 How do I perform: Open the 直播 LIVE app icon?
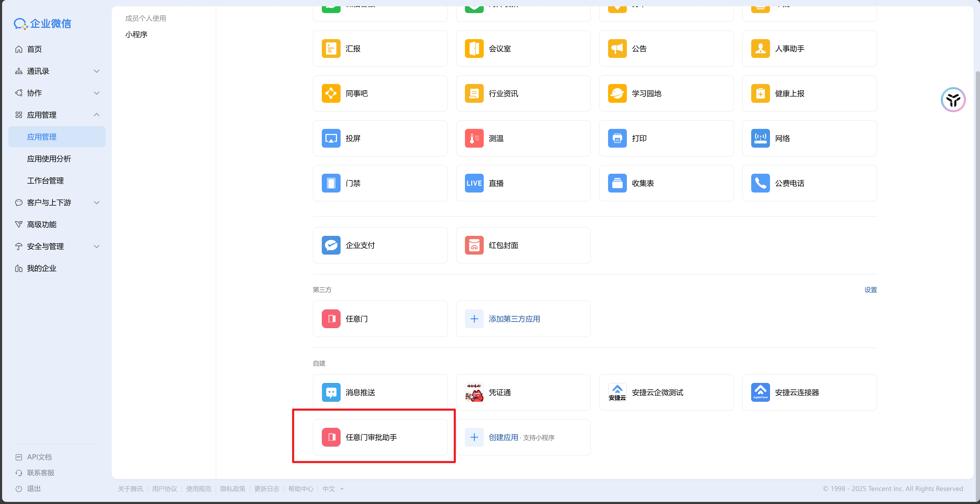[474, 183]
